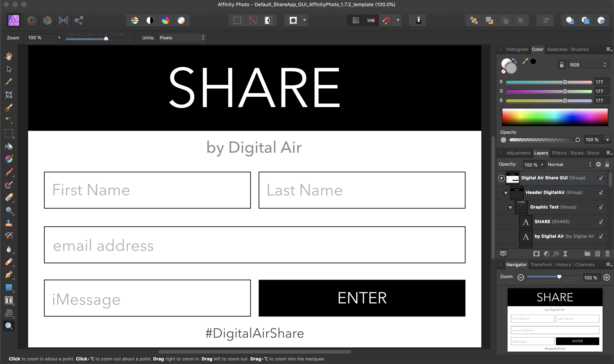
Task: Open the Units dropdown showing Pixels
Action: coord(182,38)
